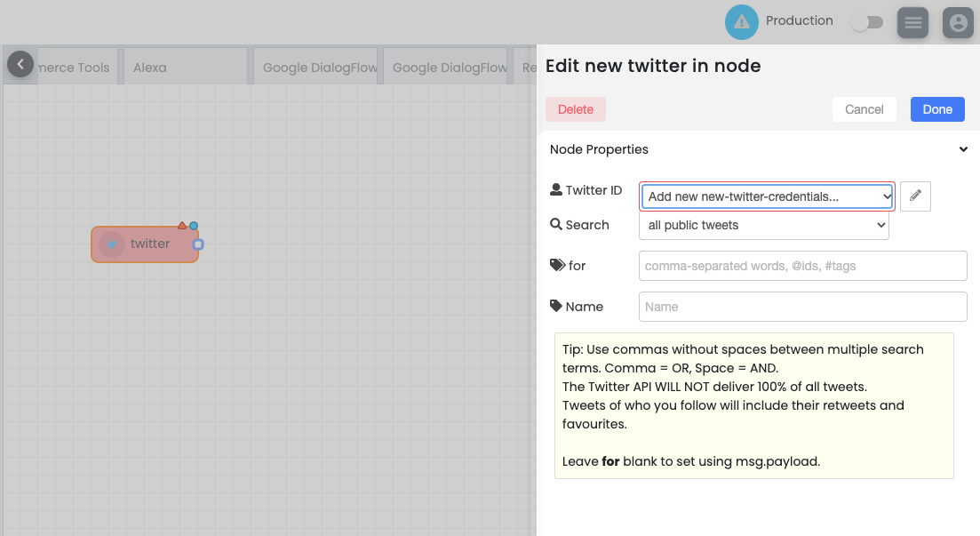The image size is (980, 536).
Task: Click the Twitter ID person icon
Action: point(555,189)
